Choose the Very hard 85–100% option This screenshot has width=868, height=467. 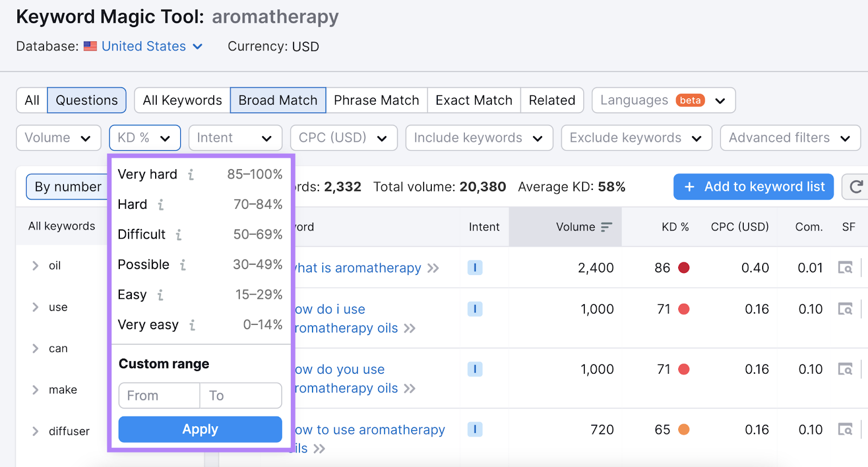(200, 175)
